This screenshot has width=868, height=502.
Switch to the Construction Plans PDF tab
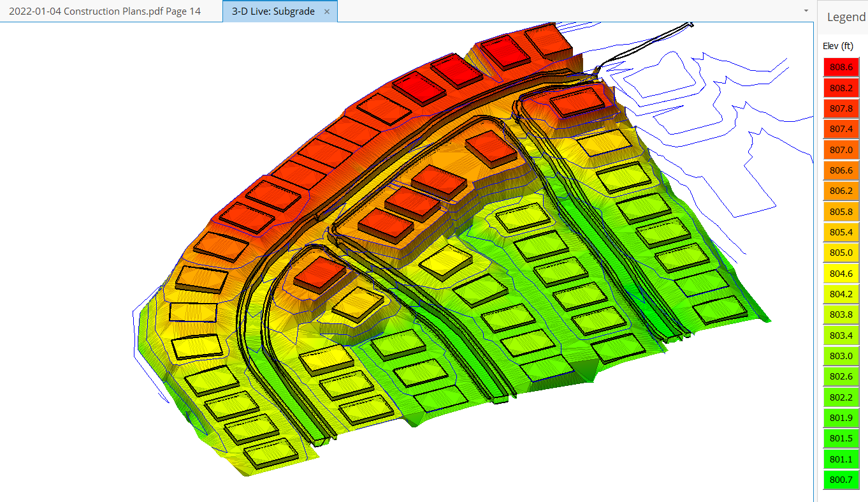click(105, 11)
